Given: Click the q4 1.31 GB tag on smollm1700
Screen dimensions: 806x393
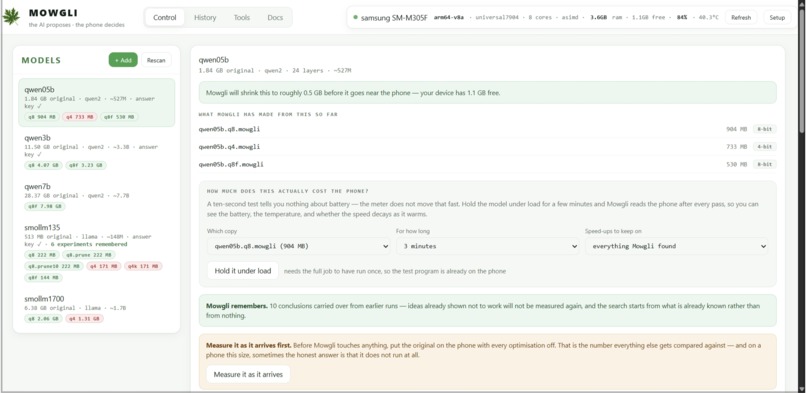Looking at the screenshot, I should pos(84,319).
